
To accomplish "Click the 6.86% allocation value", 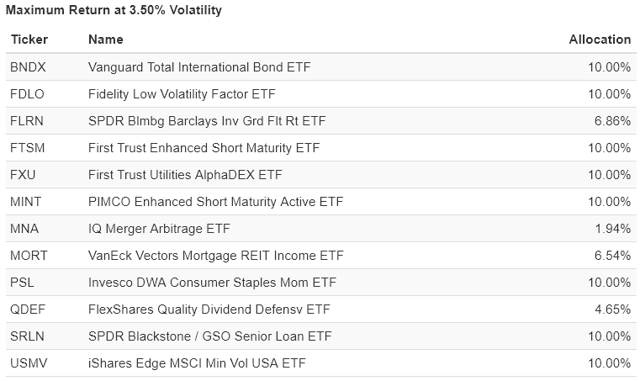I will (x=612, y=121).
